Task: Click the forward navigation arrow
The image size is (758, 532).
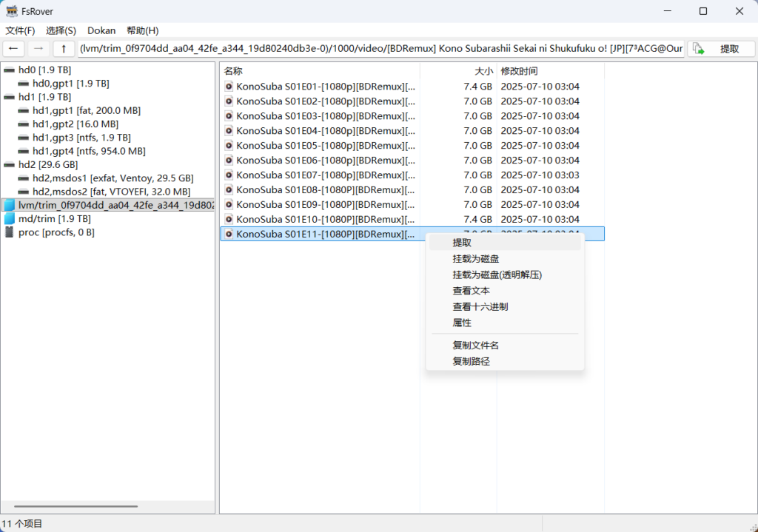Action: click(x=38, y=49)
